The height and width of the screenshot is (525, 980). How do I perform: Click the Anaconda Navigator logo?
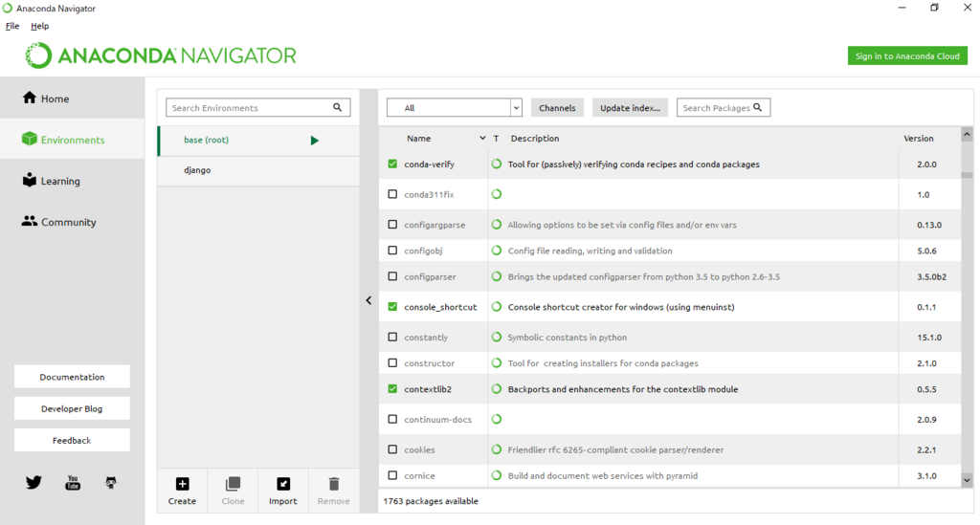point(161,55)
